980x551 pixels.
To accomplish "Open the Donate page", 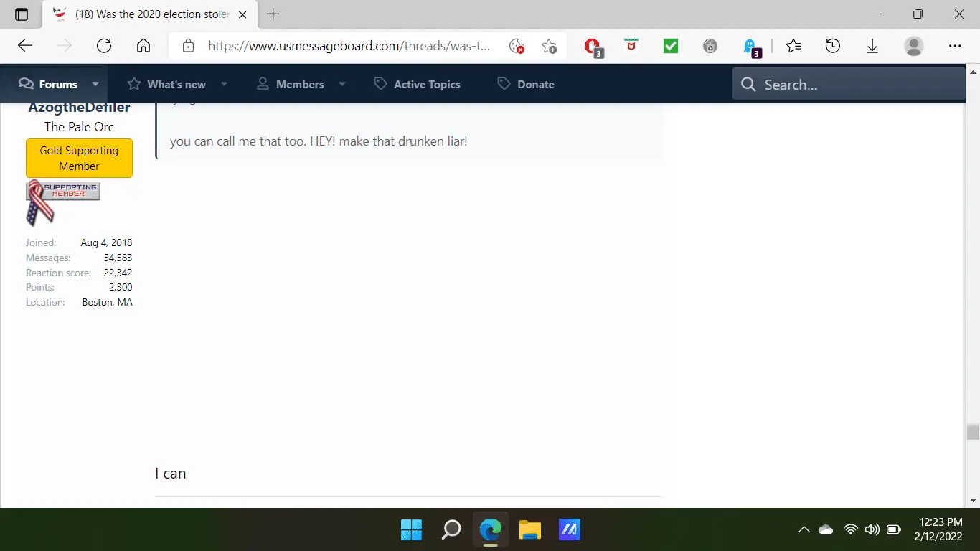I will tap(526, 84).
